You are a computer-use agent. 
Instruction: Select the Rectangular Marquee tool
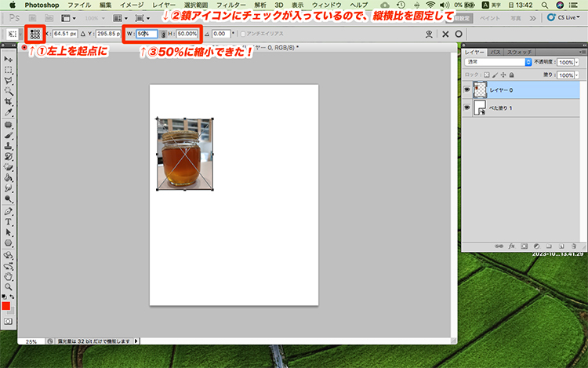(x=9, y=70)
